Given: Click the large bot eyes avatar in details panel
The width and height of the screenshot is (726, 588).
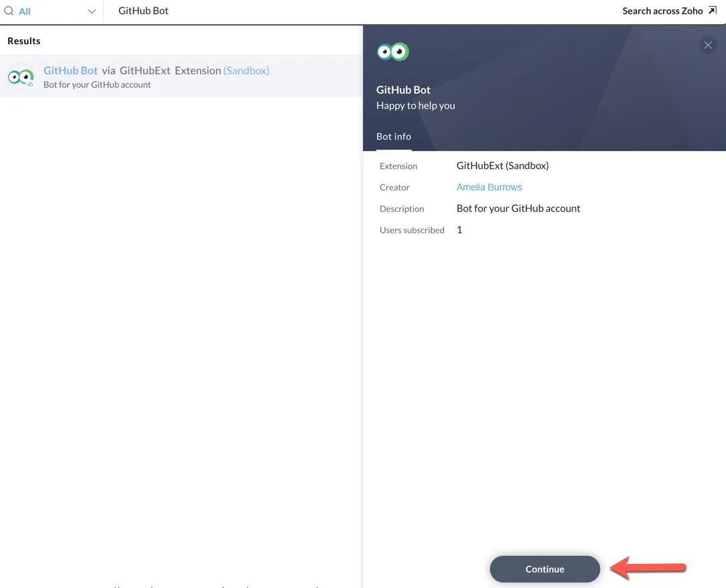Looking at the screenshot, I should click(x=392, y=51).
